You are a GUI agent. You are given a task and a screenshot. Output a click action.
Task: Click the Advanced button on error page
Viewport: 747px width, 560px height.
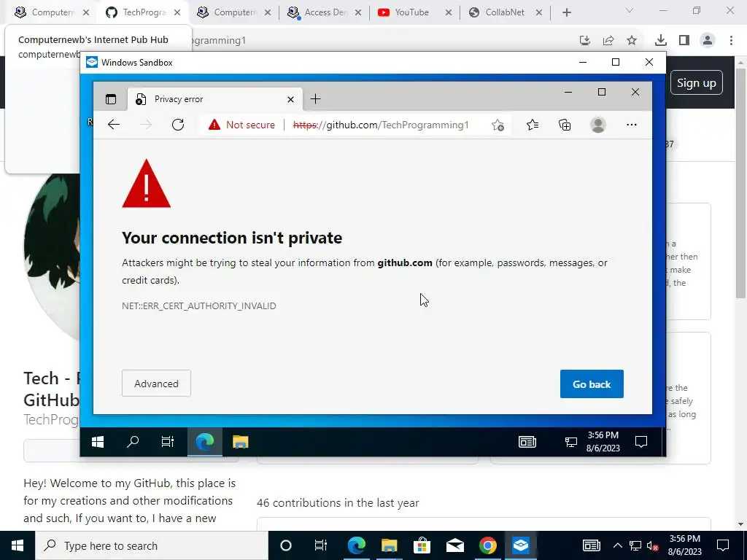click(156, 384)
